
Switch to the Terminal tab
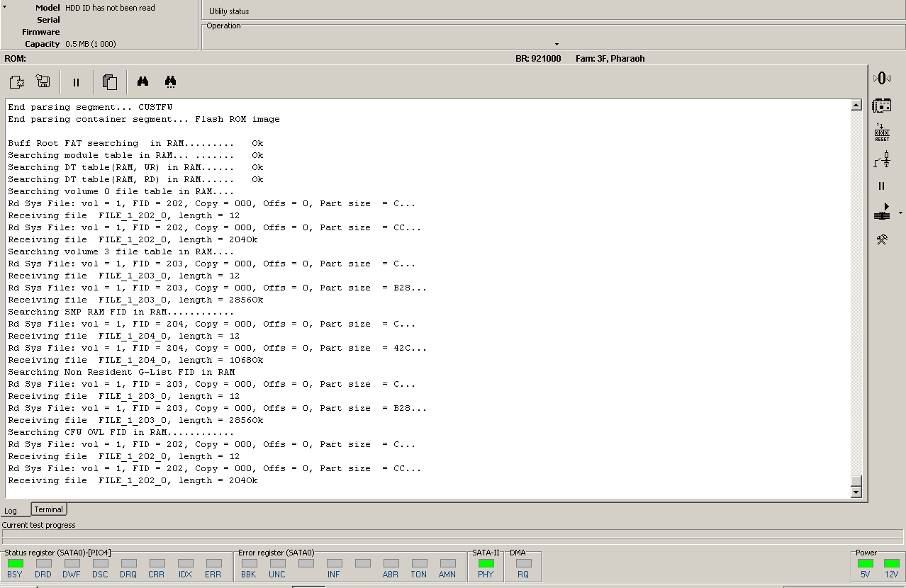pyautogui.click(x=49, y=509)
